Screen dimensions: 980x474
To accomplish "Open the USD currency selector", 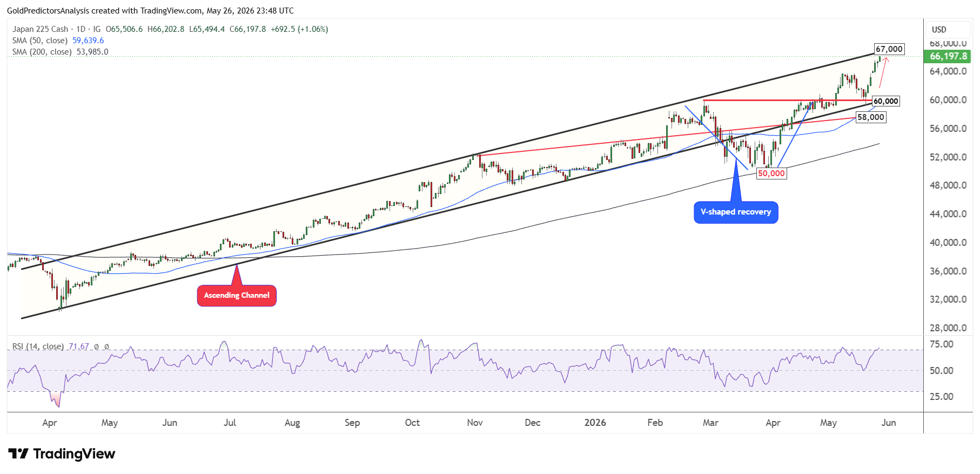I will tap(939, 30).
